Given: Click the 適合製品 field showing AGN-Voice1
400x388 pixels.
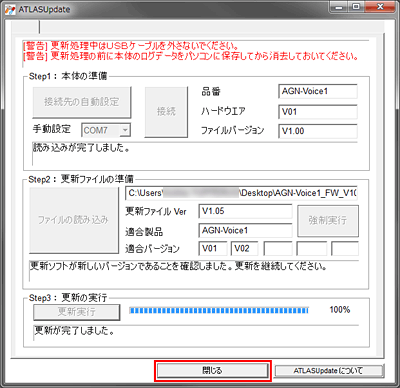Looking at the screenshot, I should (245, 230).
